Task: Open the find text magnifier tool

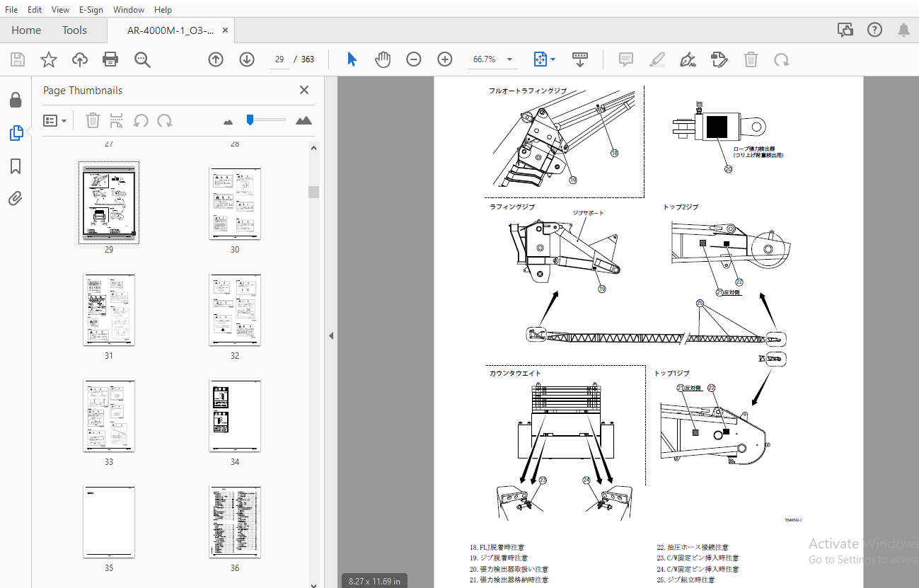Action: click(x=142, y=59)
